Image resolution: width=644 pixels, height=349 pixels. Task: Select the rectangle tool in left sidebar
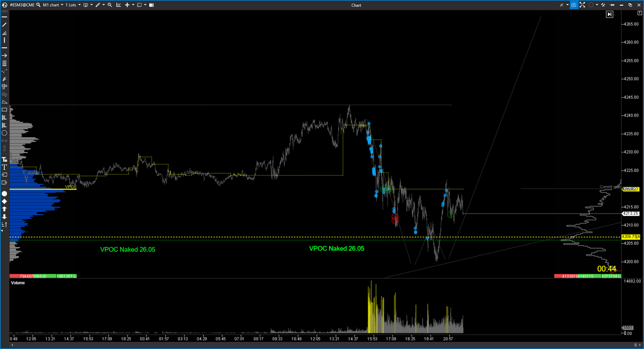4,110
